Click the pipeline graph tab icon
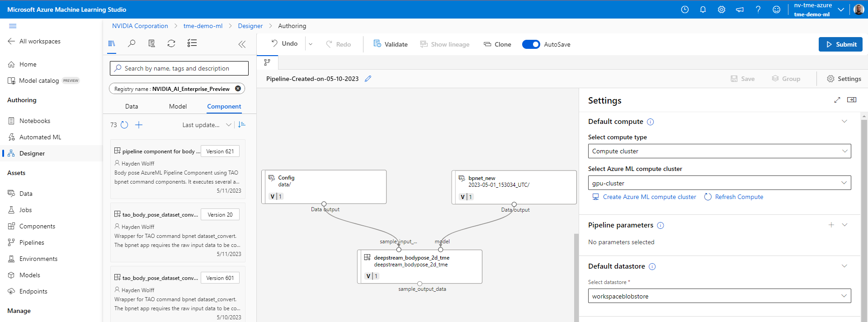Viewport: 868px width, 322px height. tap(267, 62)
